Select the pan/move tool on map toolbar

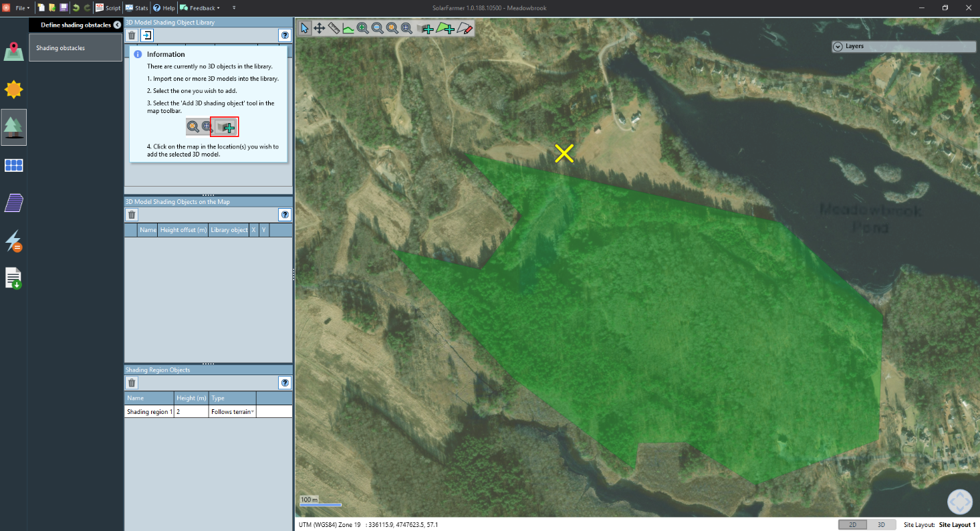tap(320, 28)
